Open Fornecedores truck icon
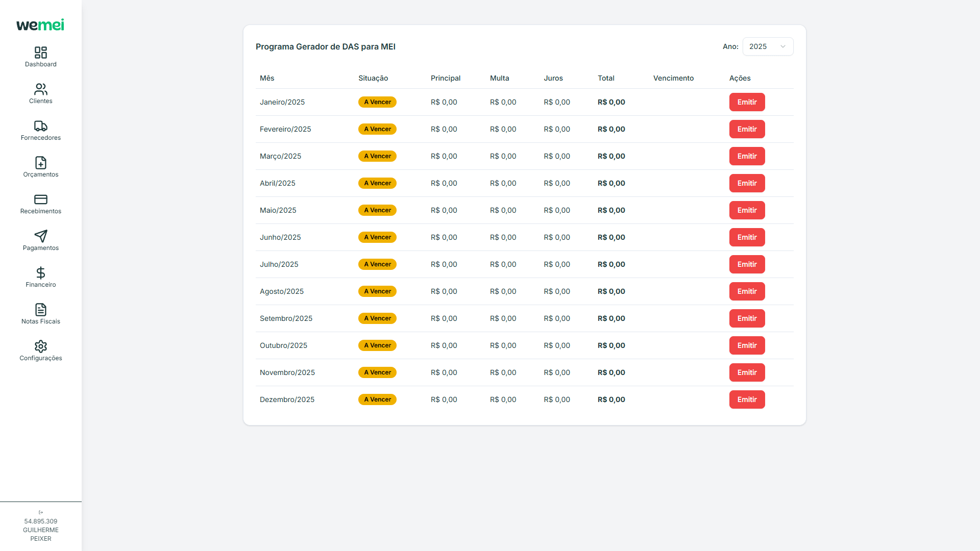 pyautogui.click(x=41, y=126)
